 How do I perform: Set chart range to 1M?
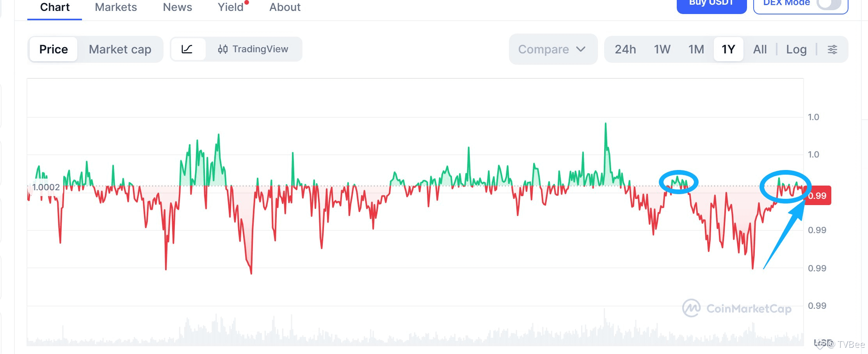click(x=696, y=50)
